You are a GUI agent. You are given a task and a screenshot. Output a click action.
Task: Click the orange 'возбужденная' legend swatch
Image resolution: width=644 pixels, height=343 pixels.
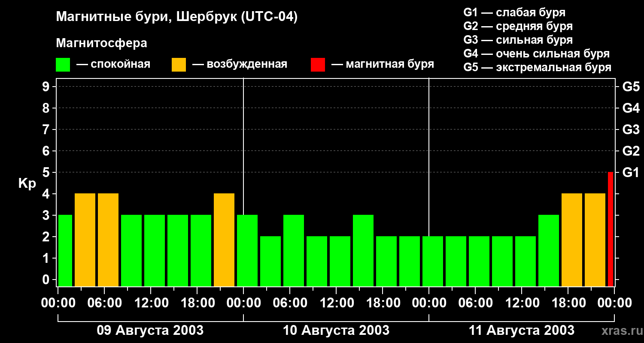click(179, 65)
